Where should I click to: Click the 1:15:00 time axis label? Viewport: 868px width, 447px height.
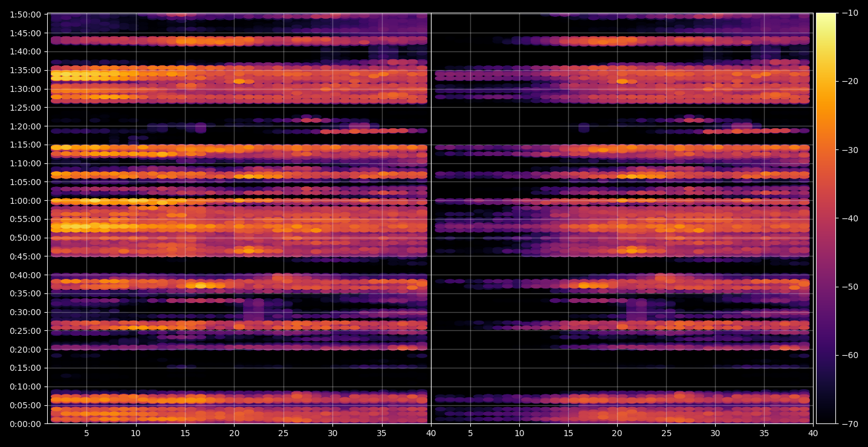[x=25, y=145]
